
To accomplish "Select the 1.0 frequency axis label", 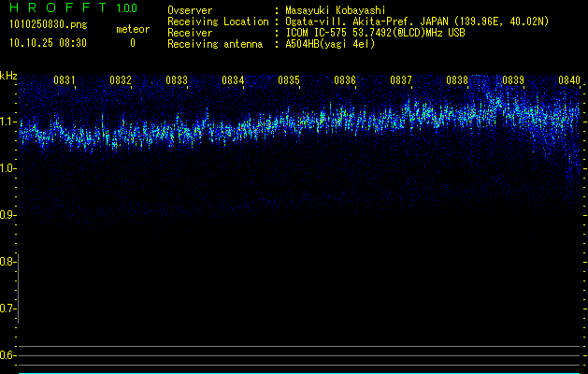I will coord(8,168).
